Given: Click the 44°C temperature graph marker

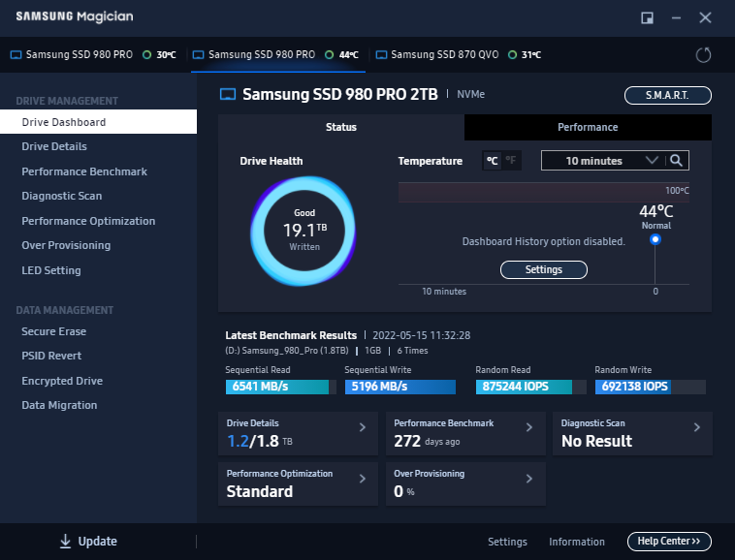Looking at the screenshot, I should pyautogui.click(x=655, y=239).
